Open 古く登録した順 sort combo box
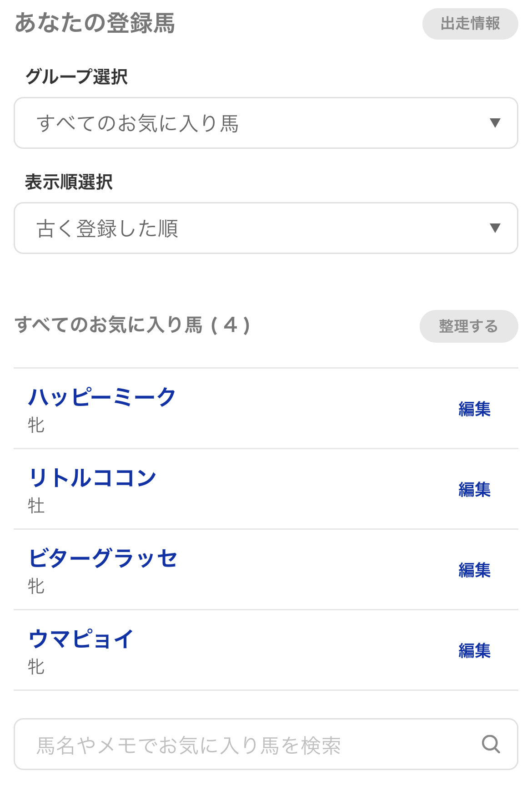 click(x=266, y=228)
